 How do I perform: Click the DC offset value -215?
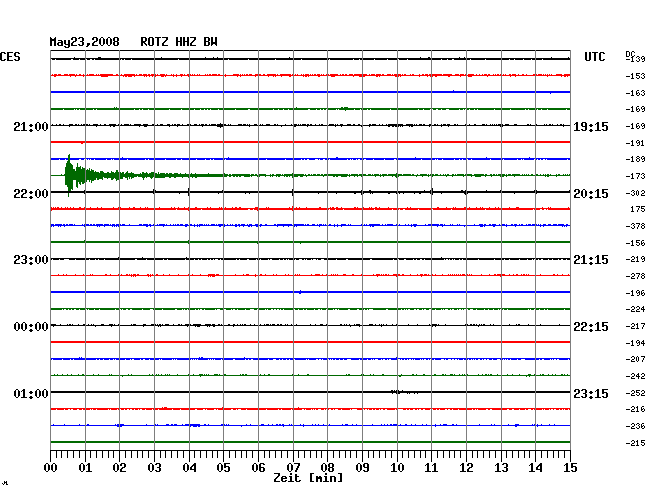635,443
